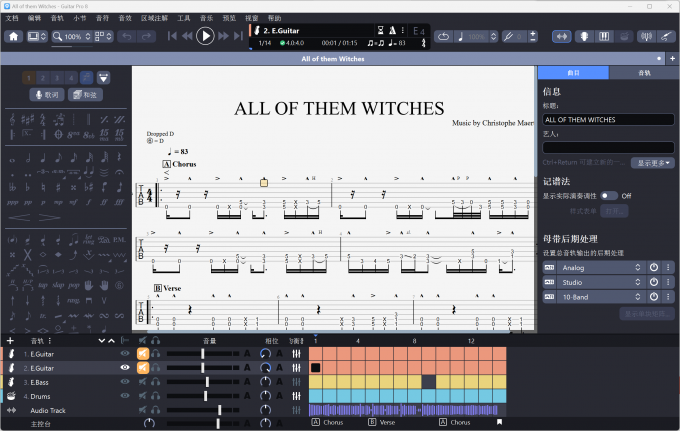The height and width of the screenshot is (431, 680).
Task: Switch to the 音轨 tab
Action: tap(644, 73)
